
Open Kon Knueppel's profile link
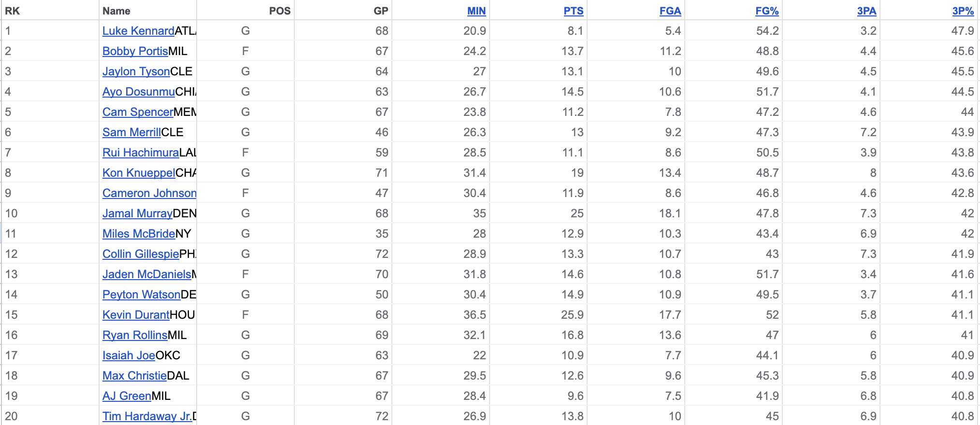(x=139, y=173)
